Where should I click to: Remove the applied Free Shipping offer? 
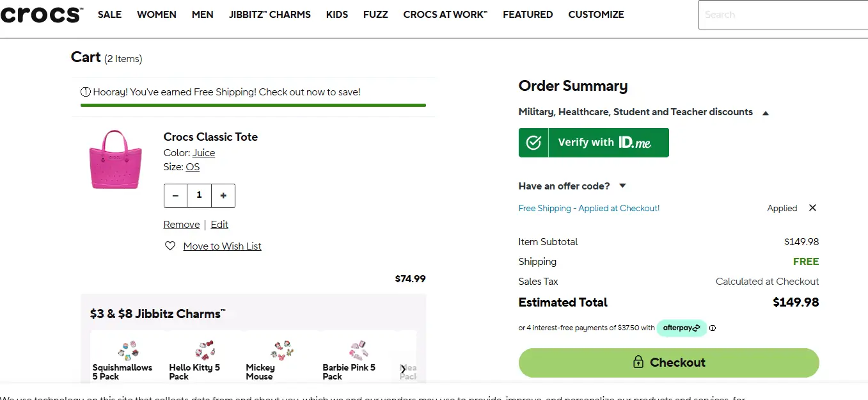tap(812, 208)
